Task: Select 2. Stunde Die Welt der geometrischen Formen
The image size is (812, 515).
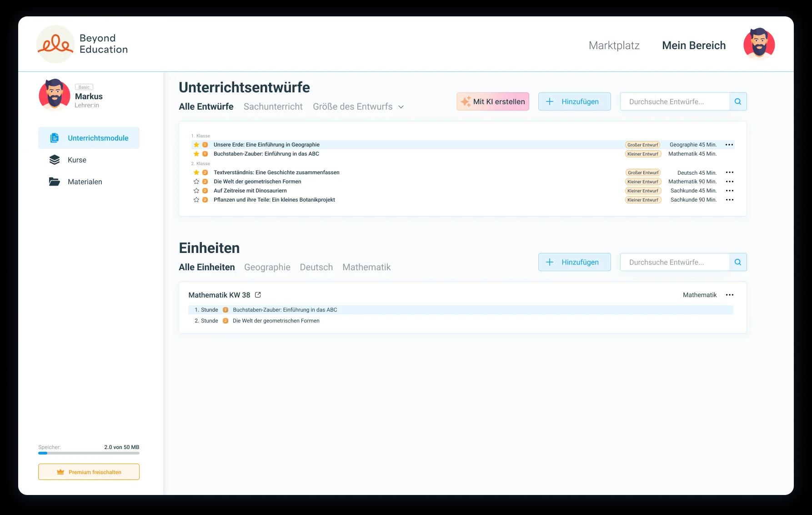Action: point(461,321)
